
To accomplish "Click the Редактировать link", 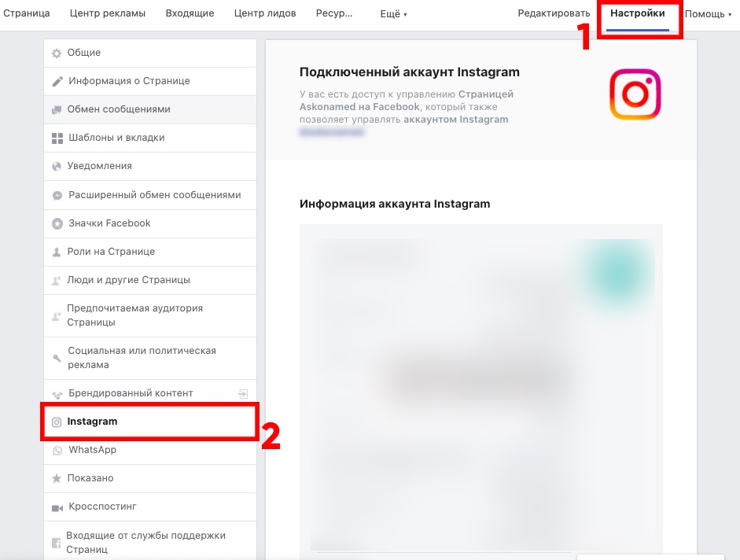I will [554, 13].
